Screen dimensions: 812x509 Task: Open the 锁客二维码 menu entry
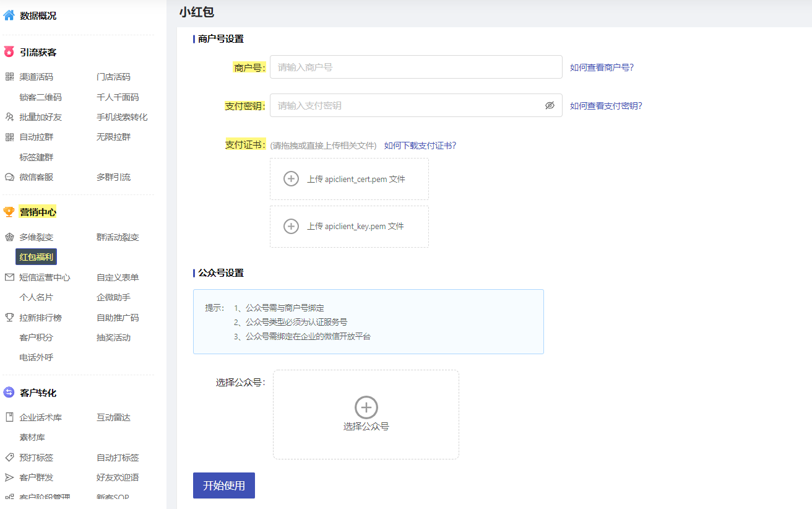click(40, 97)
